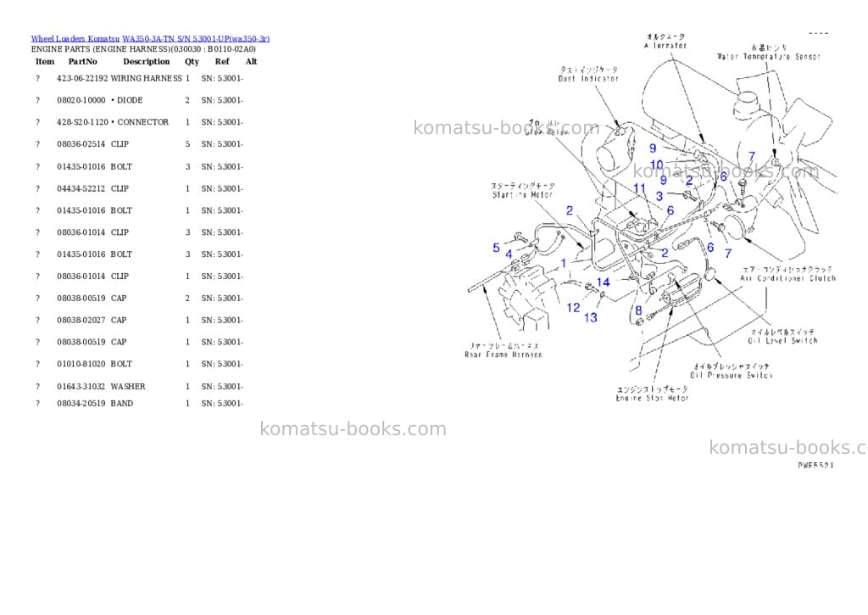Image resolution: width=868 pixels, height=615 pixels.
Task: Select part number 08038-02027
Action: [x=81, y=321]
